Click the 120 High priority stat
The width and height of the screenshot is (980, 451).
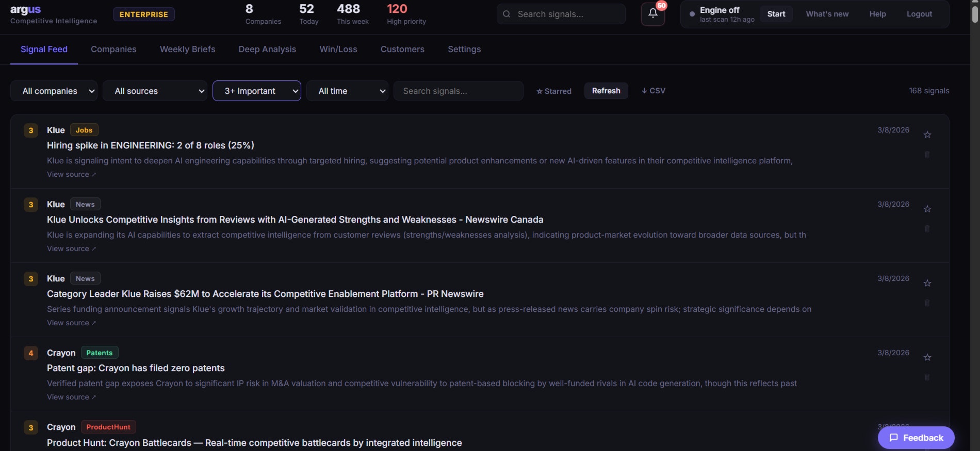pyautogui.click(x=406, y=14)
